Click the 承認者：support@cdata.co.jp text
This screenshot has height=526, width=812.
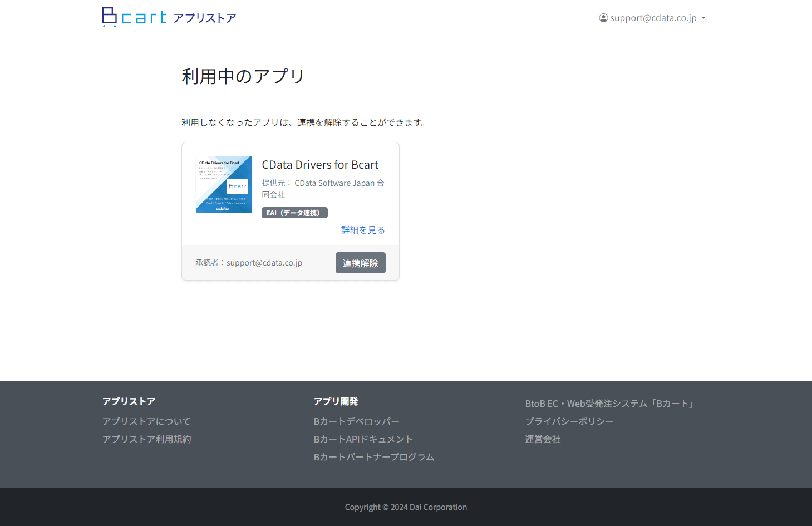click(x=249, y=263)
